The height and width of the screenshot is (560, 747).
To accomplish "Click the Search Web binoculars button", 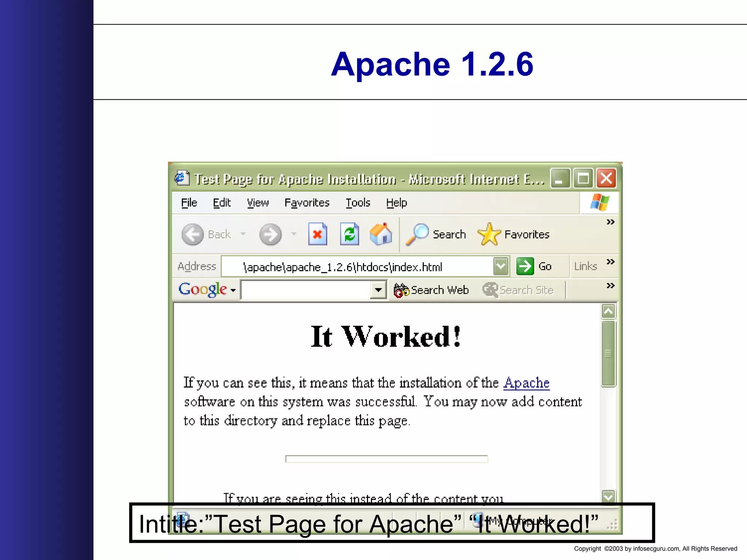I will pos(431,290).
